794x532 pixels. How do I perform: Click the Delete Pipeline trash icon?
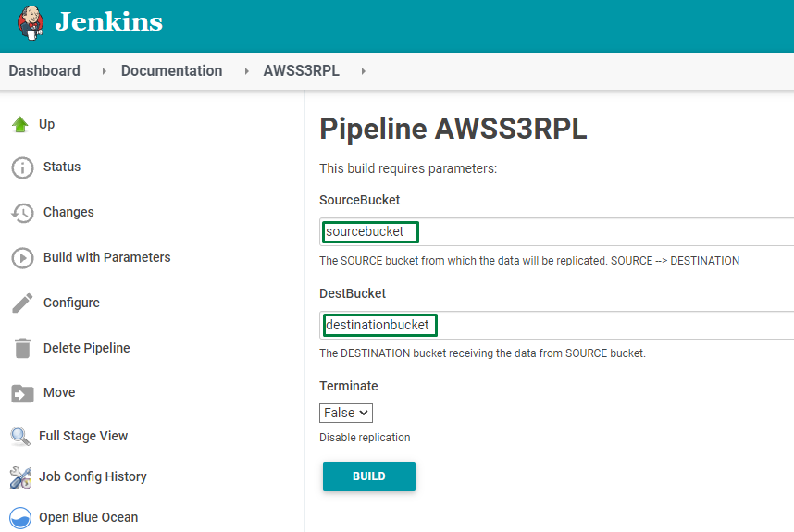pos(22,348)
